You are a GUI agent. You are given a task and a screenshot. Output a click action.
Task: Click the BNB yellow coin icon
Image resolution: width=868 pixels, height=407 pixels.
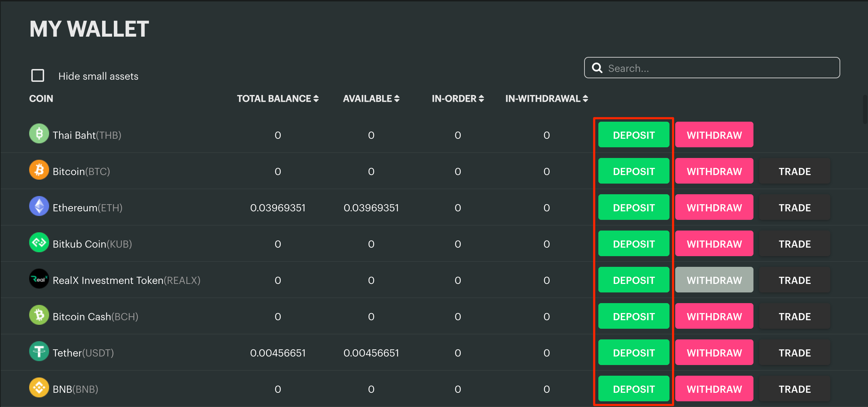tap(39, 388)
